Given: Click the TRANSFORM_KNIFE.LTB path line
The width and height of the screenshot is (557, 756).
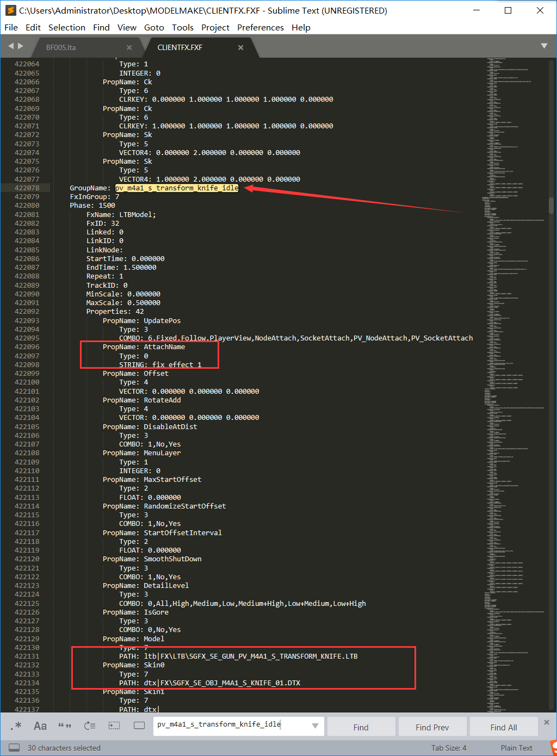Looking at the screenshot, I should [x=238, y=656].
